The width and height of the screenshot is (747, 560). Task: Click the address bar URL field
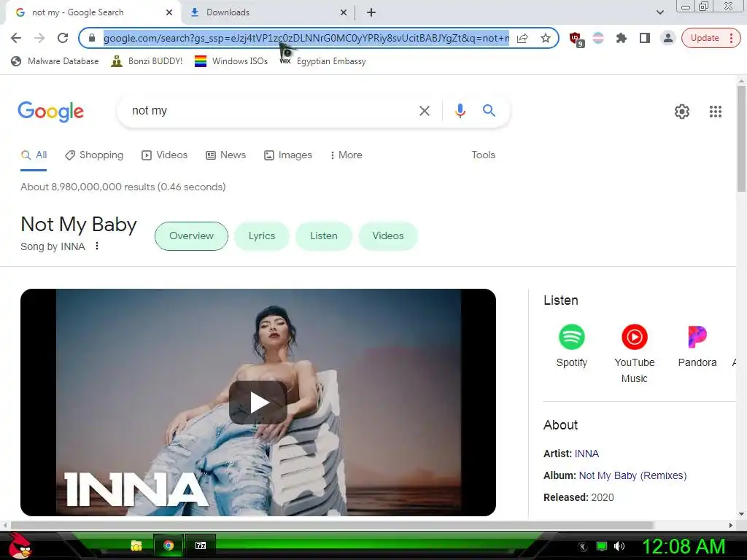tap(306, 38)
